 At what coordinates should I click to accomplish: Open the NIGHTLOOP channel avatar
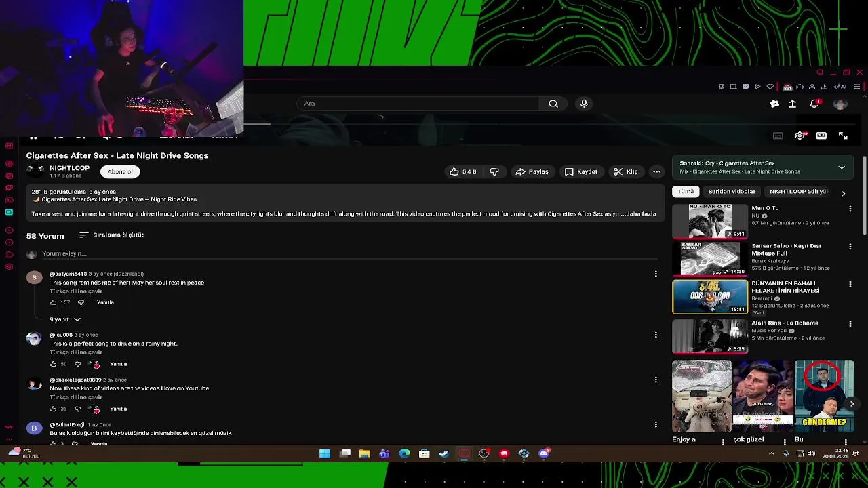35,171
